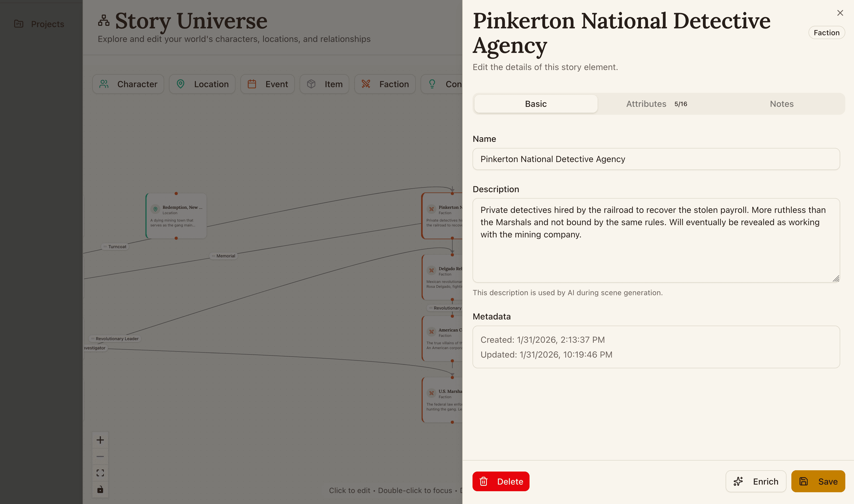Click the zoom out minus icon
The image size is (854, 504).
[x=100, y=456]
